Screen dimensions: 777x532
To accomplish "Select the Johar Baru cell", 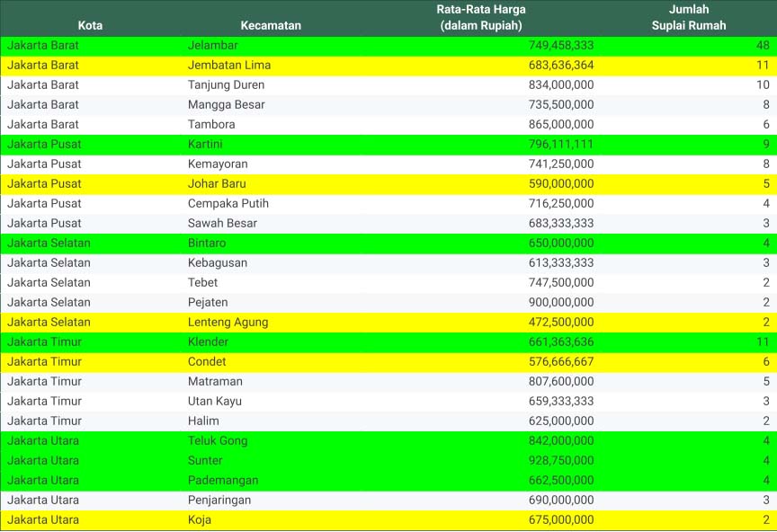I will pyautogui.click(x=217, y=183).
